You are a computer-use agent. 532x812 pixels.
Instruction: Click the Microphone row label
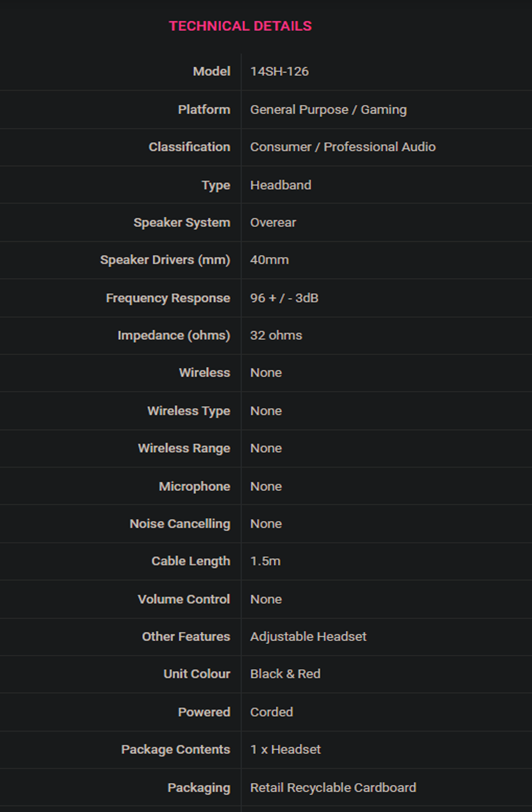tap(194, 486)
